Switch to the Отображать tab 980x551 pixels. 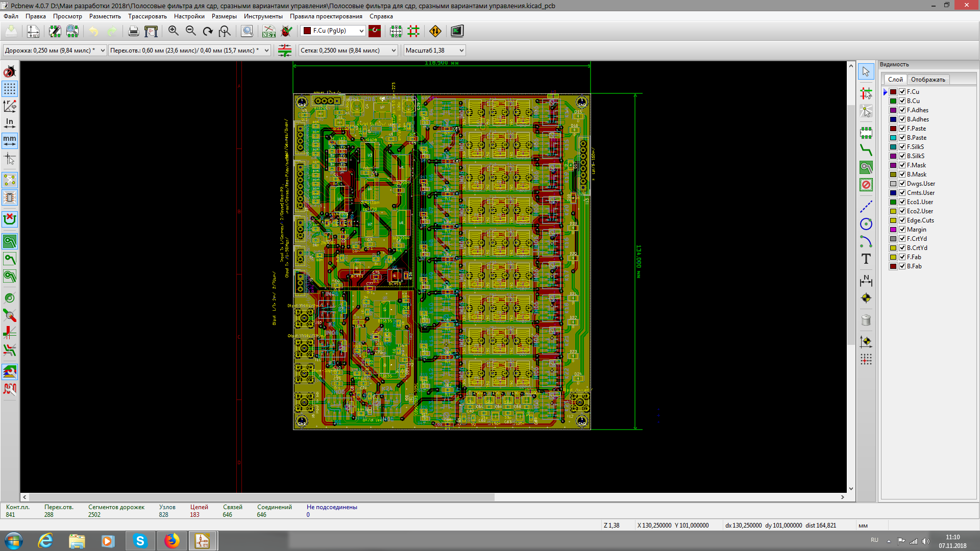[x=928, y=80]
